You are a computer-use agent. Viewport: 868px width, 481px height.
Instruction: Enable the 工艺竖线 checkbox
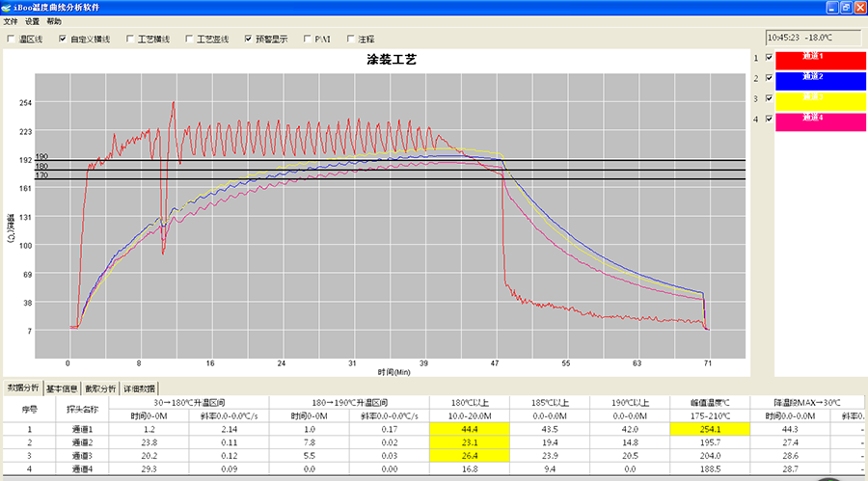pos(189,40)
